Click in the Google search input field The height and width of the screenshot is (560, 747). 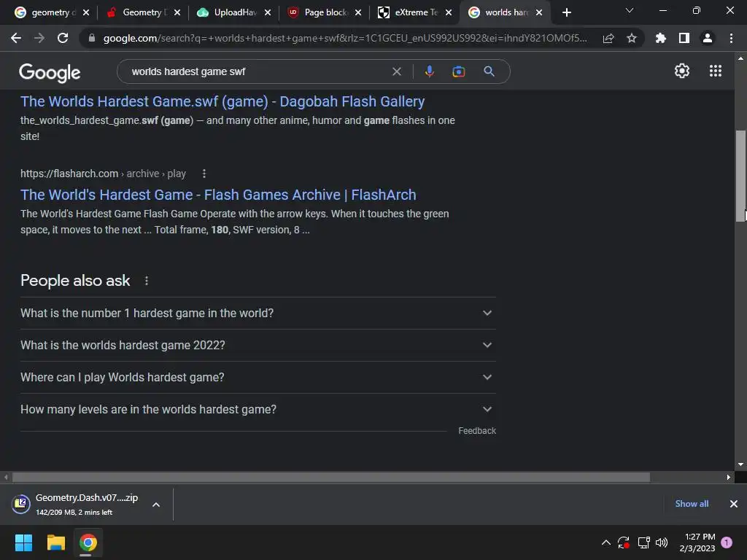[258, 71]
